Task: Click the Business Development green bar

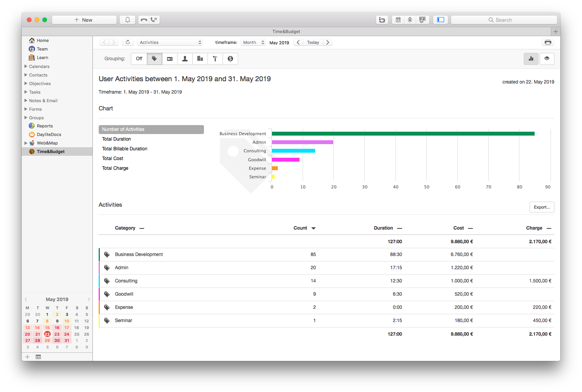Action: (x=403, y=134)
